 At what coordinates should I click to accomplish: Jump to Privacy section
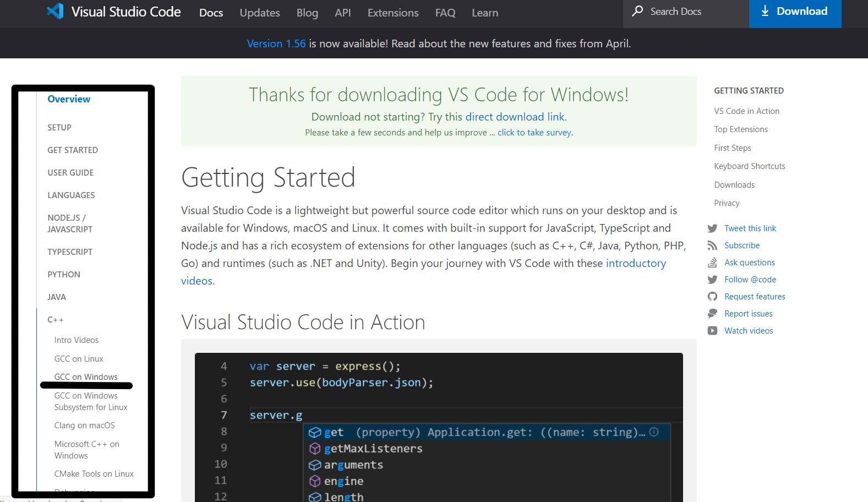(x=727, y=203)
